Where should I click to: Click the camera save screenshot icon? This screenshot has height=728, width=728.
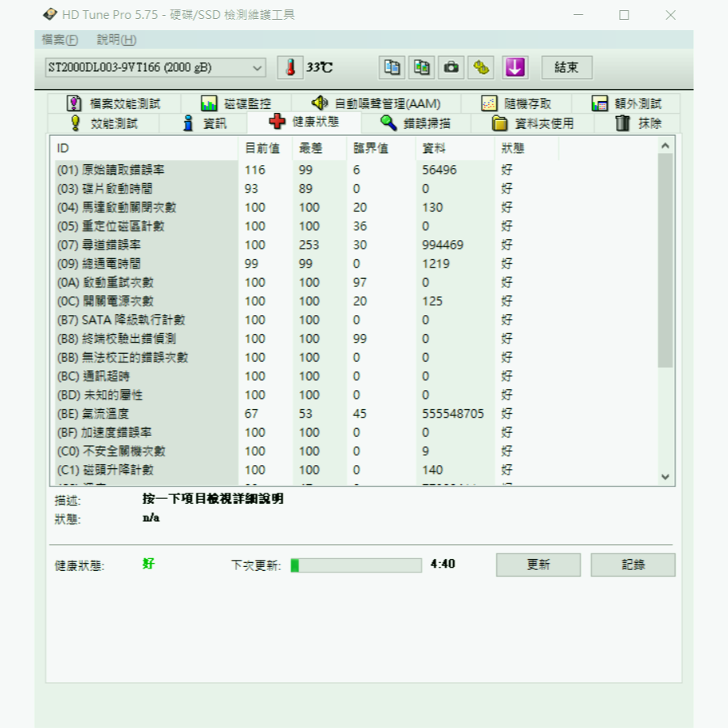pyautogui.click(x=451, y=68)
